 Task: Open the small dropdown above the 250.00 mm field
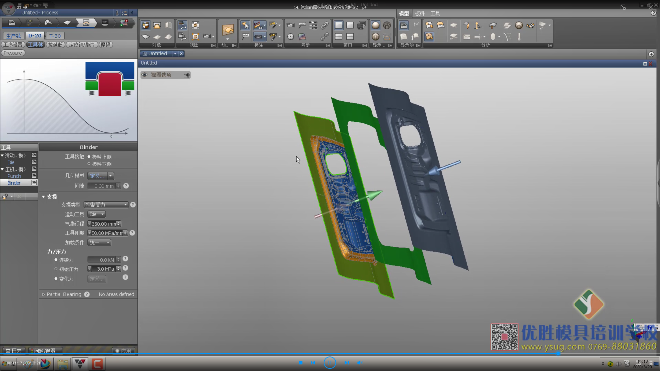96,214
